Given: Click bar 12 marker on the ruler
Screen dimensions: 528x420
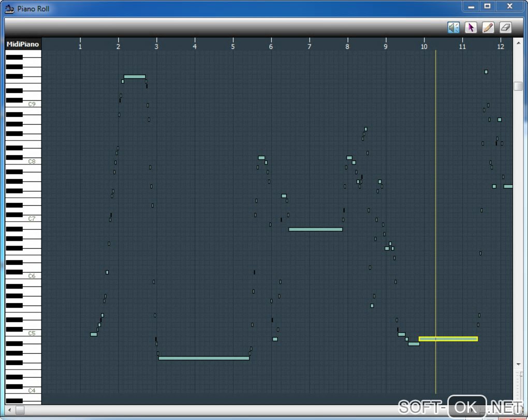Looking at the screenshot, I should (x=501, y=46).
